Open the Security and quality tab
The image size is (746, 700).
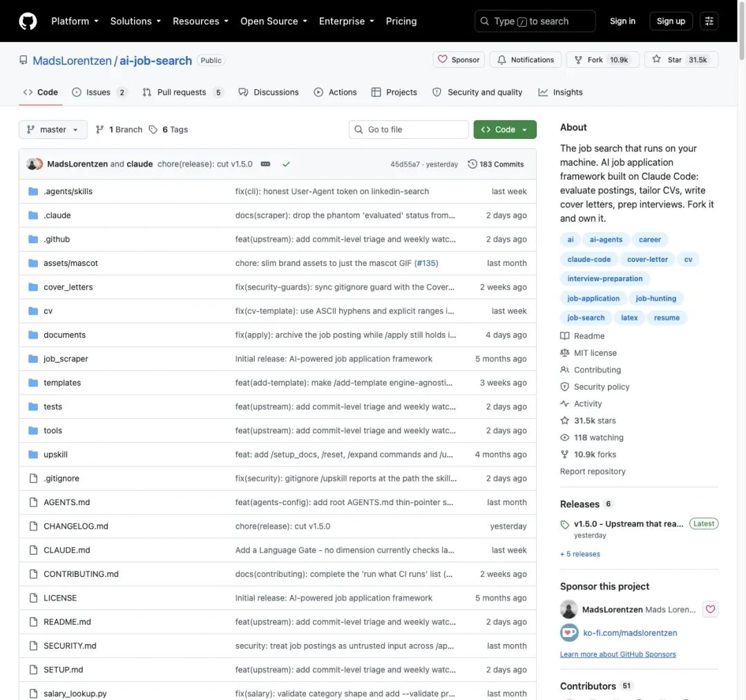tap(477, 93)
